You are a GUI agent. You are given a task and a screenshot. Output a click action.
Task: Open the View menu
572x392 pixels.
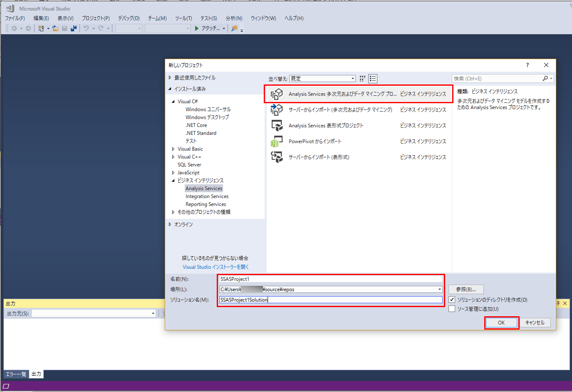(x=65, y=18)
